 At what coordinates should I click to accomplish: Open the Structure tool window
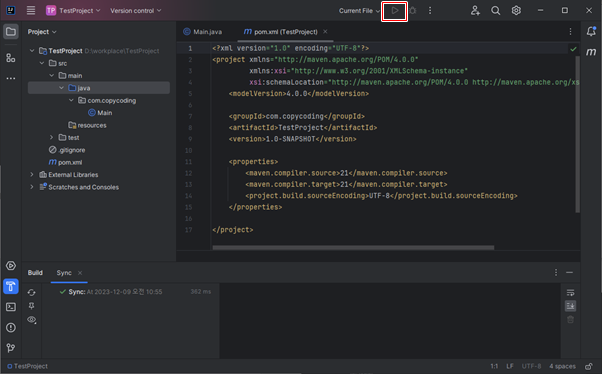click(11, 58)
